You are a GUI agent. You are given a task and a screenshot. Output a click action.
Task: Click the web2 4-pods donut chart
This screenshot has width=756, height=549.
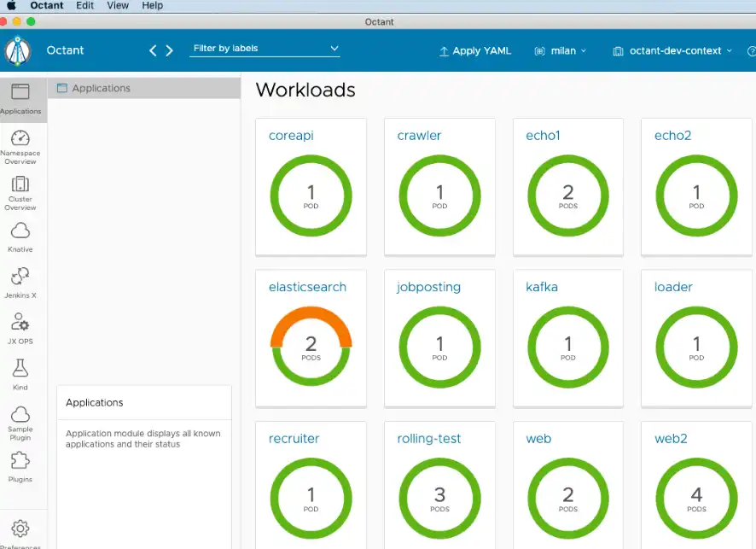tap(696, 499)
